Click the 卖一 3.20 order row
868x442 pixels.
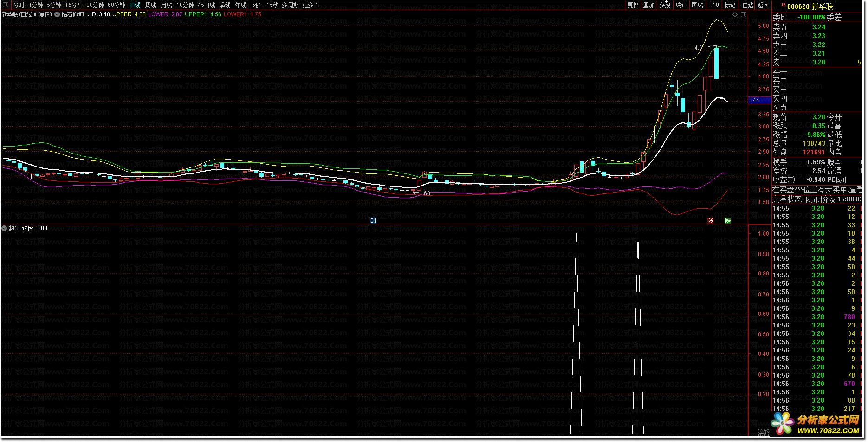[816, 62]
